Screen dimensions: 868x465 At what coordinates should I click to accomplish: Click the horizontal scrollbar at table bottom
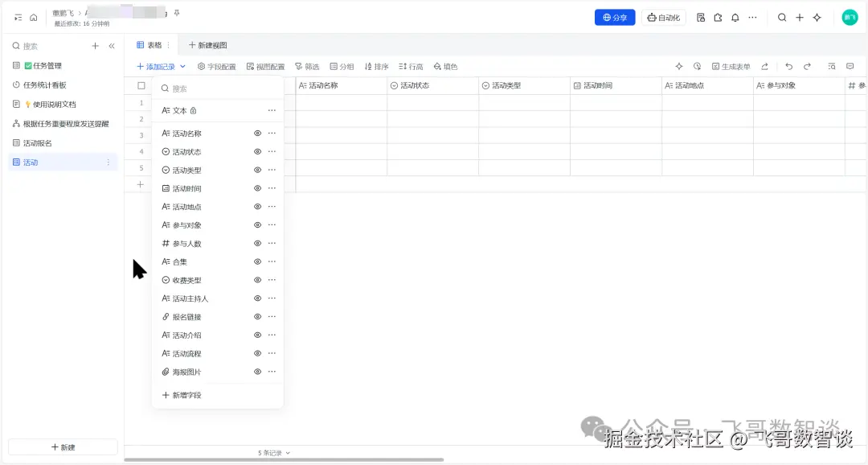pos(284,459)
